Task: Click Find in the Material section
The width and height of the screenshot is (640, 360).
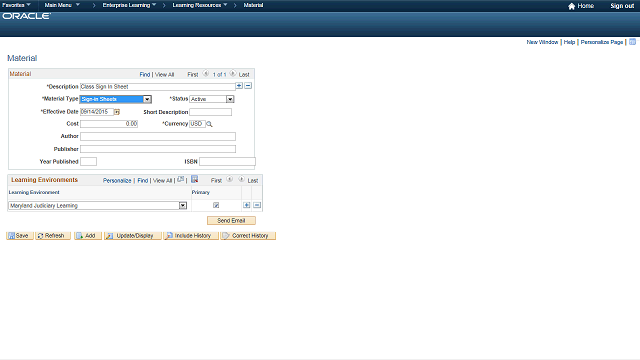Action: [x=145, y=75]
